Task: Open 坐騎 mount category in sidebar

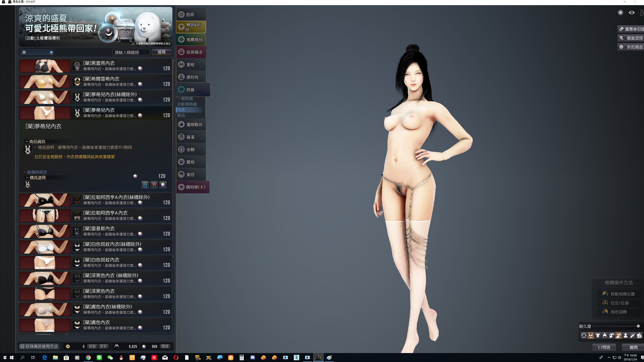Action: tap(191, 149)
